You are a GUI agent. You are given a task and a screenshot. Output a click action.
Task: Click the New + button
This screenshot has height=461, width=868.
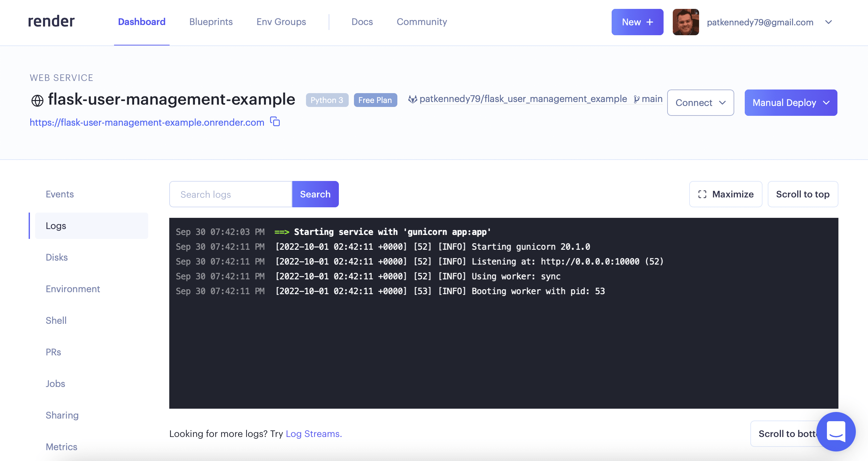coord(637,22)
